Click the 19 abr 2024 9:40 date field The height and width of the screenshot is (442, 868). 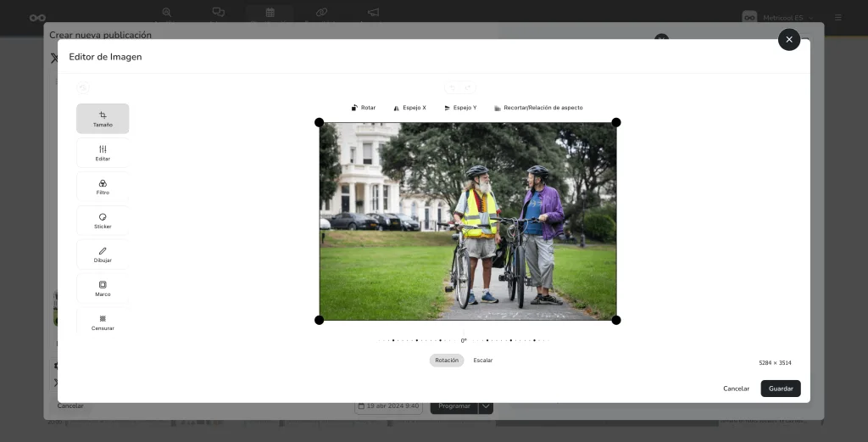[x=388, y=406]
